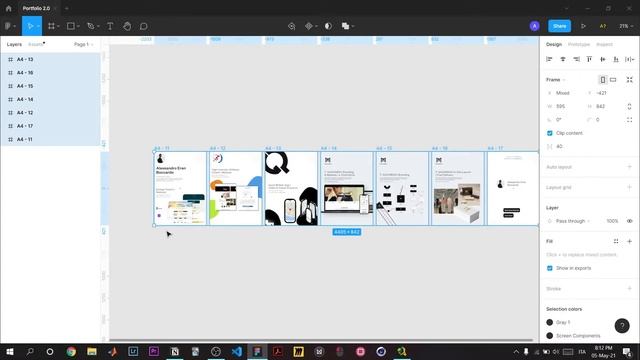The width and height of the screenshot is (640, 360).
Task: Click the Create component icon
Action: 309,26
